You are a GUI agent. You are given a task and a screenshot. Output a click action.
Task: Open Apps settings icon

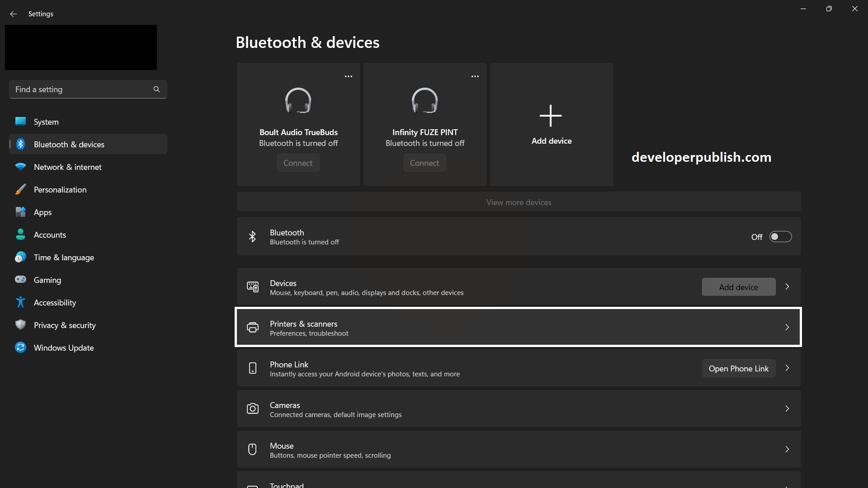pos(20,212)
